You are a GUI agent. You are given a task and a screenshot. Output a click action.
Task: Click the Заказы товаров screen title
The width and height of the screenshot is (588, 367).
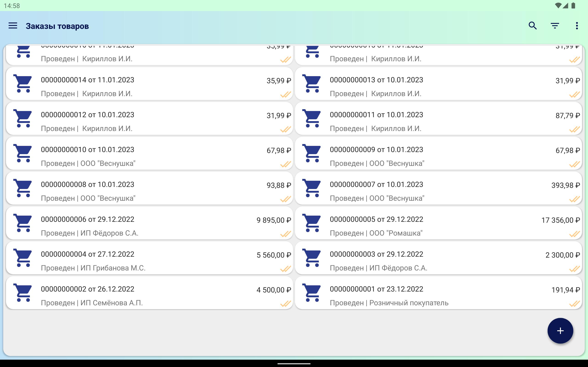(57, 26)
